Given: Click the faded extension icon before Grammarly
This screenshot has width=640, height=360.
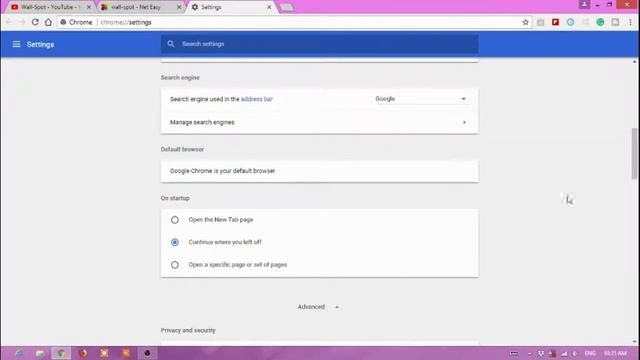Looking at the screenshot, I should point(585,22).
